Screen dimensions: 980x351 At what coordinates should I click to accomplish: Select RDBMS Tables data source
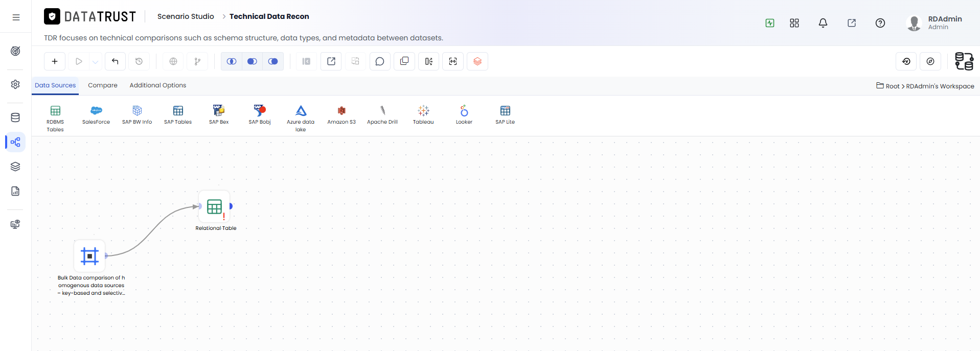pos(55,118)
